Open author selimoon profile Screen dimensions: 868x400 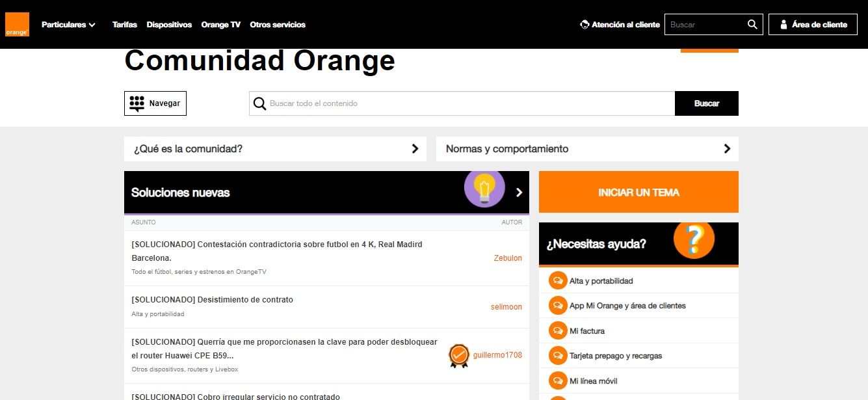pyautogui.click(x=506, y=307)
